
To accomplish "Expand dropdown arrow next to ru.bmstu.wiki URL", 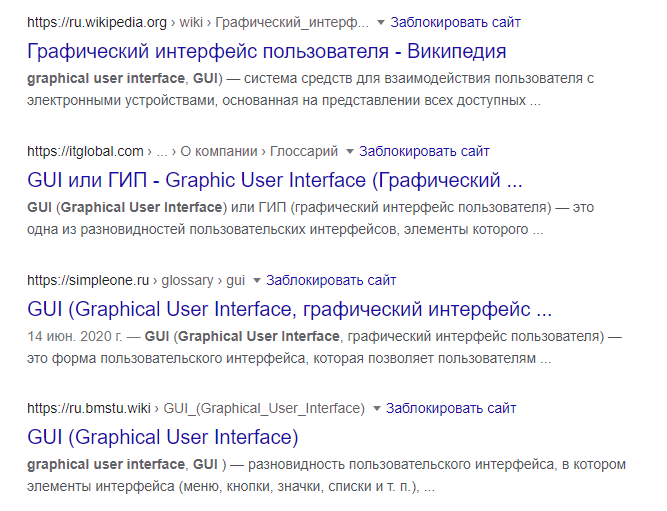I will tap(376, 409).
